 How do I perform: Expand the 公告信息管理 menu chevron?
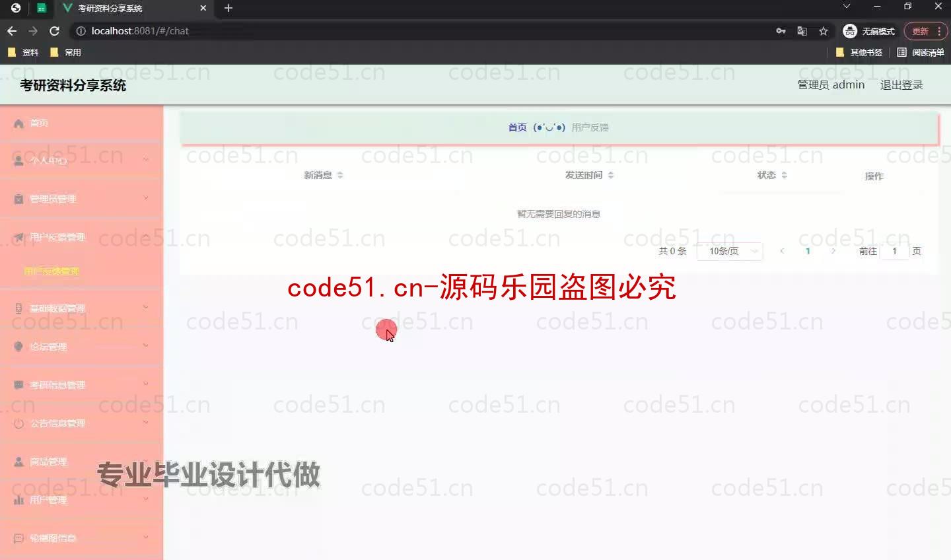click(146, 422)
